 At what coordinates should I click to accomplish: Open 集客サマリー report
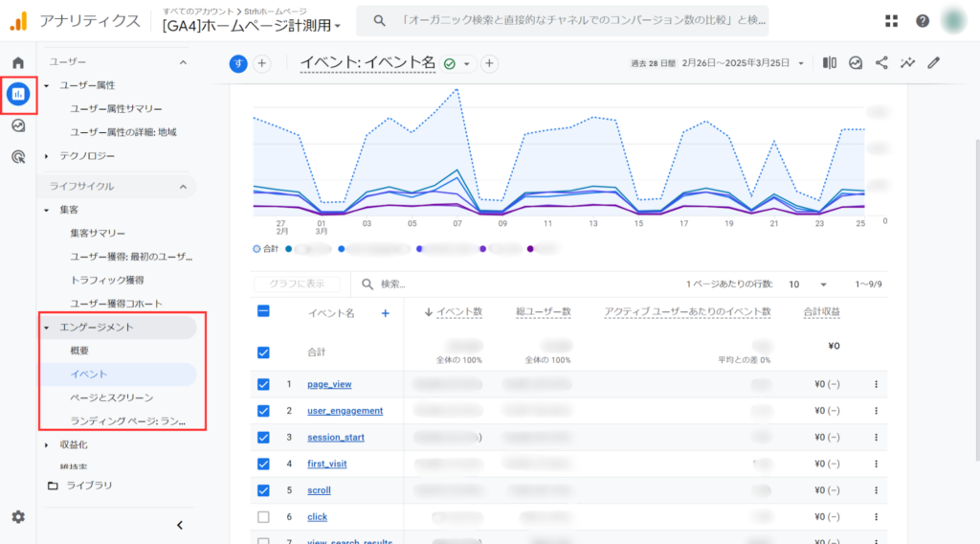98,234
